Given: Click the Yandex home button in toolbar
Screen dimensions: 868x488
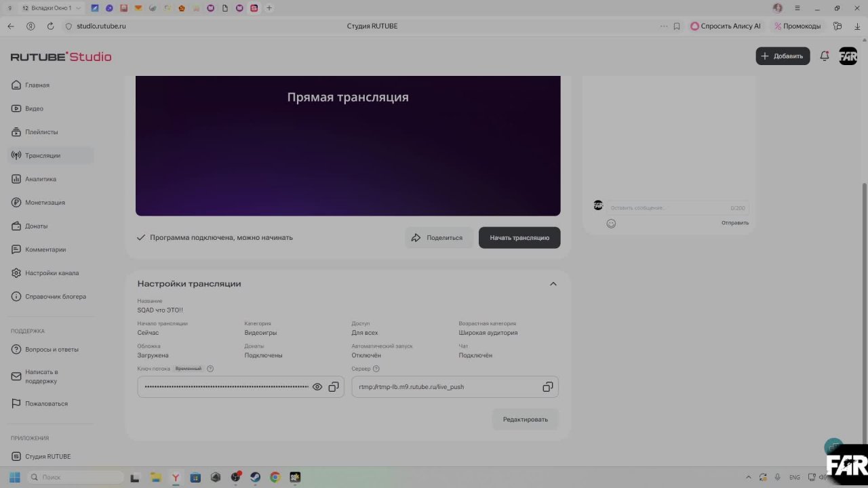Looking at the screenshot, I should coord(31,26).
